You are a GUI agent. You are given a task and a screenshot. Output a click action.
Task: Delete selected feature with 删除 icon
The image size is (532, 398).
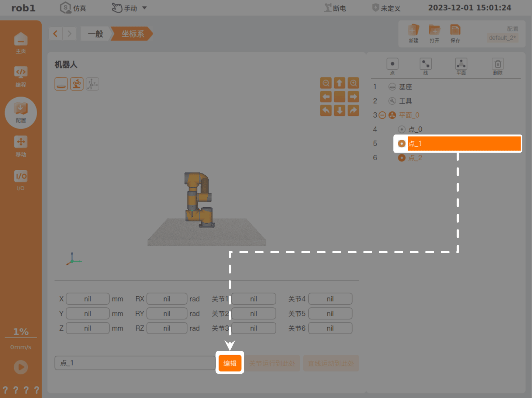[498, 66]
